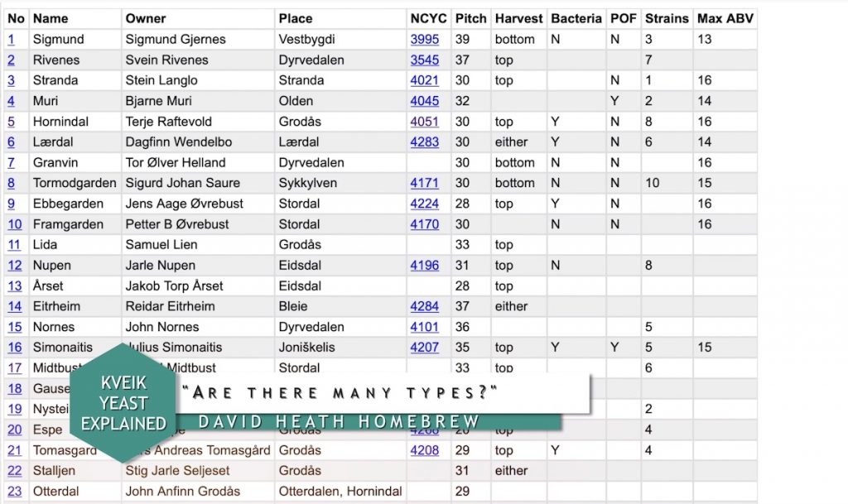Open NCYC 4284 link for Eitrheim

coord(424,306)
